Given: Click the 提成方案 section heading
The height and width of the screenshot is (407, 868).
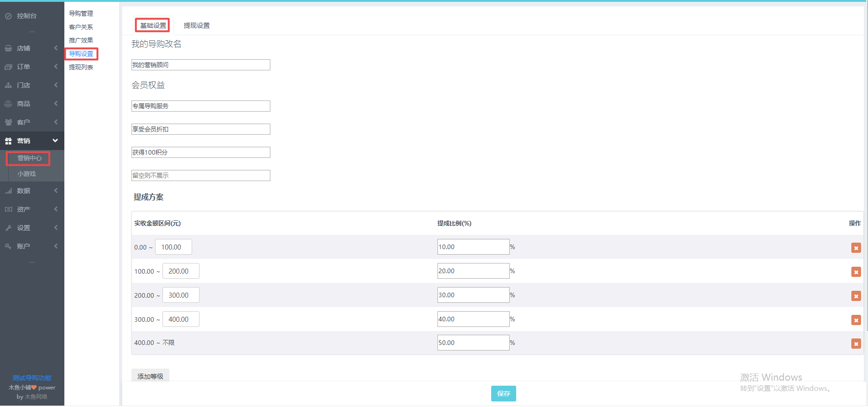Looking at the screenshot, I should coord(149,197).
